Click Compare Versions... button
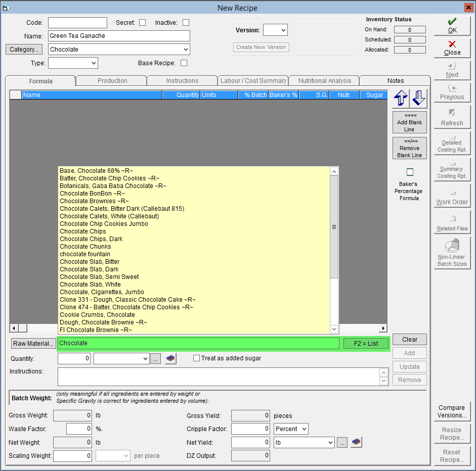The width and height of the screenshot is (476, 471). coord(452,411)
